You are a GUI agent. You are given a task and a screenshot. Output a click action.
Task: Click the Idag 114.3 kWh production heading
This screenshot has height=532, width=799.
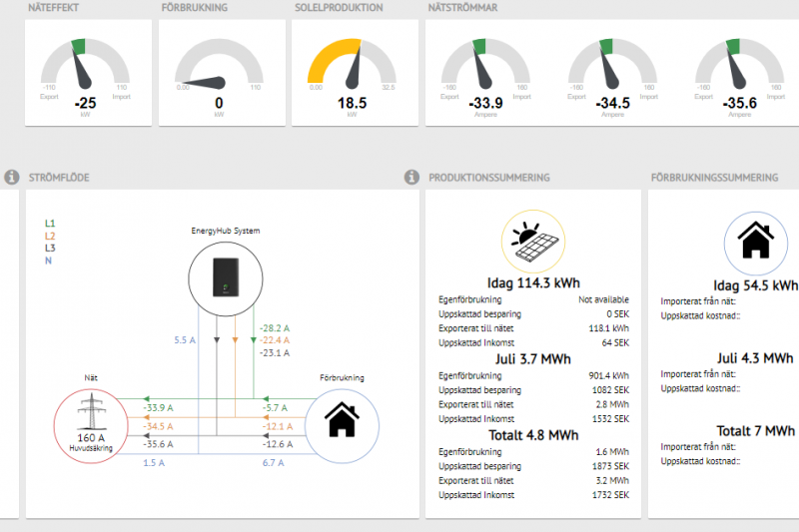click(x=533, y=283)
